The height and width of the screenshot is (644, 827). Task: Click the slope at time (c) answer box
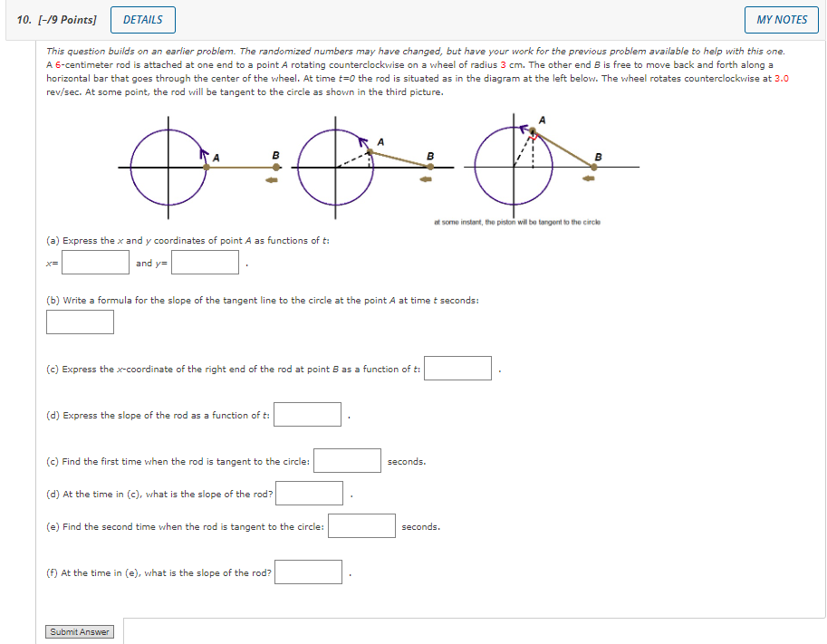[x=308, y=492]
